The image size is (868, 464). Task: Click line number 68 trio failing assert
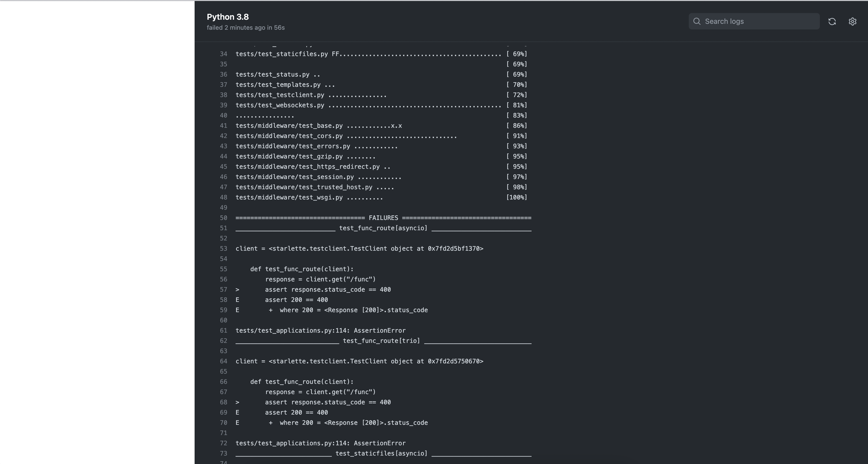(224, 402)
